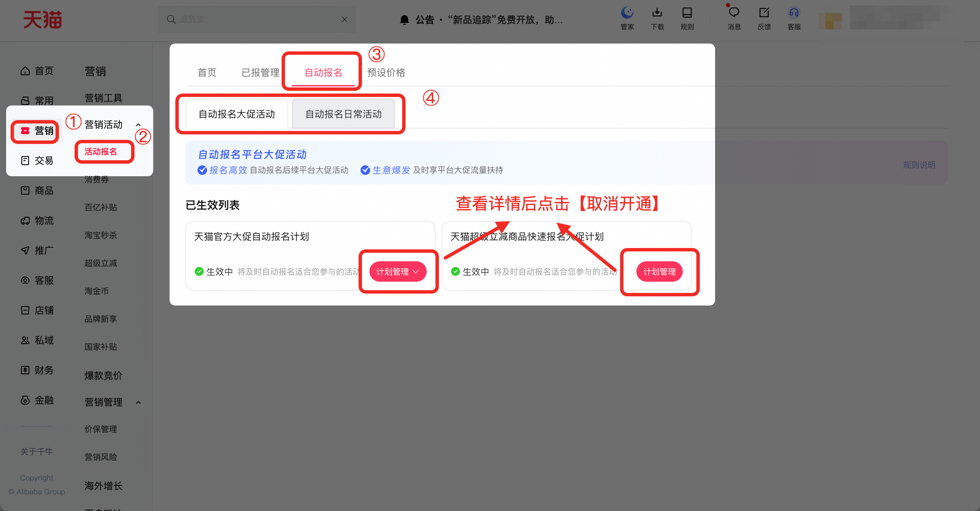Open 百亿补贴 submenu item

click(101, 207)
